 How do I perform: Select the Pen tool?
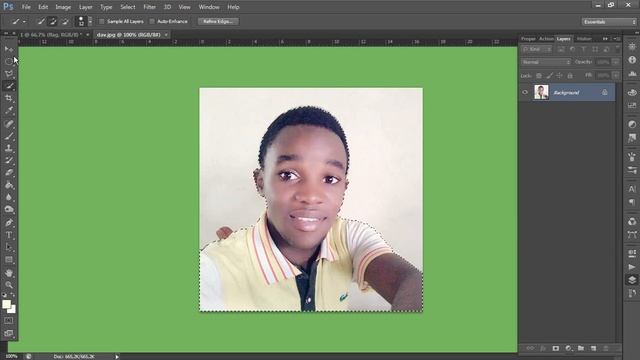pos(9,223)
